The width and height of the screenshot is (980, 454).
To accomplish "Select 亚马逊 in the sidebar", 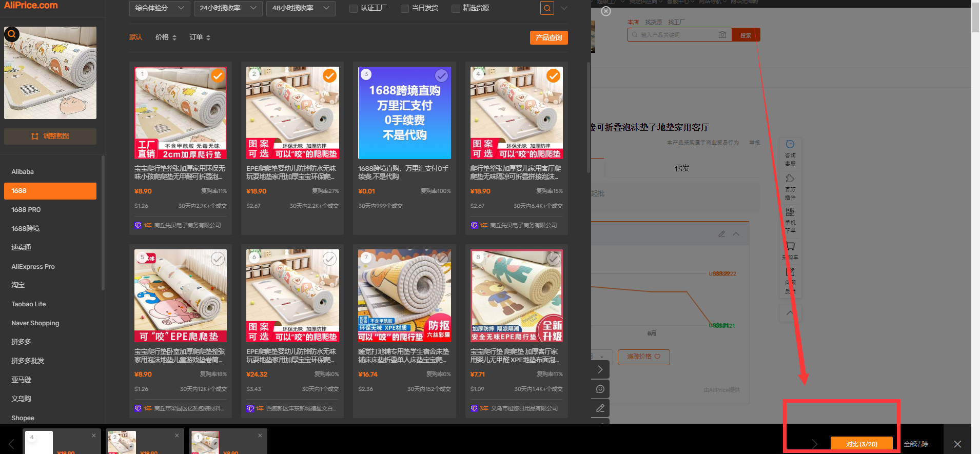I will 50,380.
